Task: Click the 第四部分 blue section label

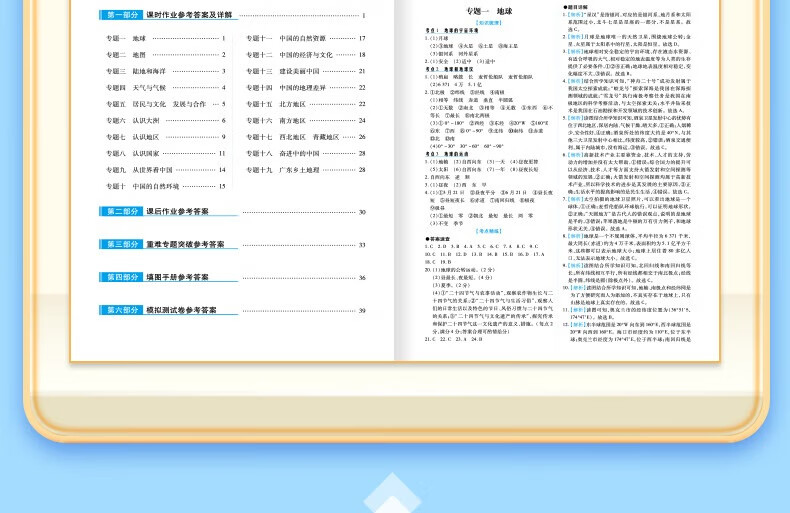Action: 120,277
